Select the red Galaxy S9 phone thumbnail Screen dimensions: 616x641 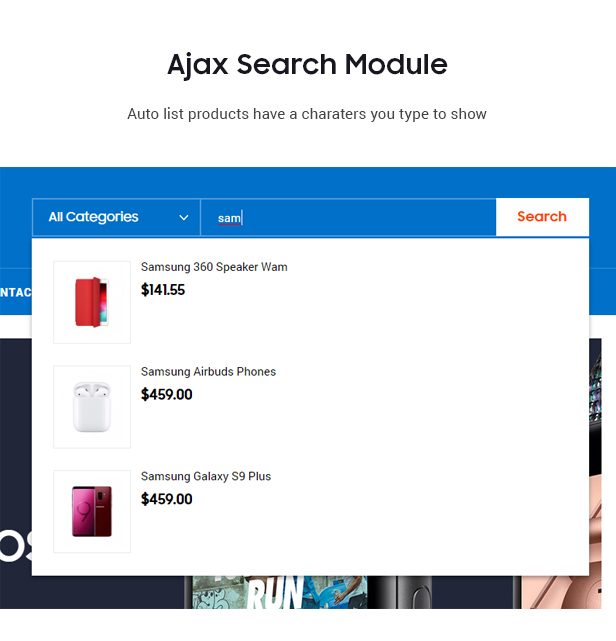[92, 511]
